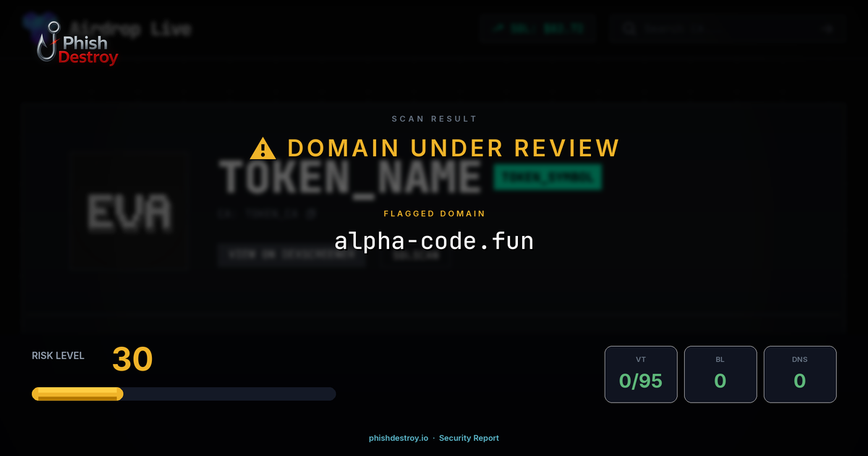Viewport: 868px width, 456px height.
Task: Click the EVA token thumbnail image
Action: point(128,210)
